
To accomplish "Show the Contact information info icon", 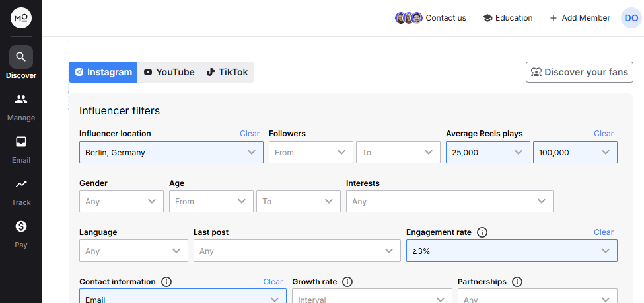I will pos(166,282).
